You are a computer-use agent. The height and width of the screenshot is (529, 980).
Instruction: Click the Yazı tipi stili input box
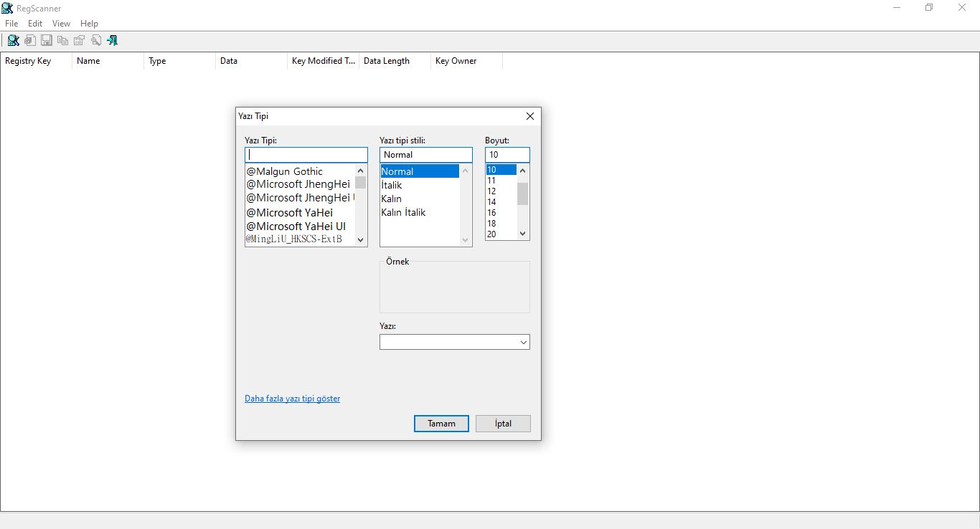pos(426,155)
